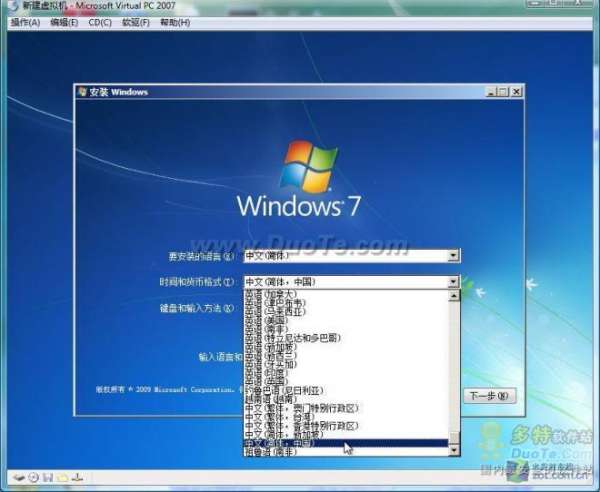Collapse the 时间和货币格式 dropdown arrow
This screenshot has width=600, height=492.
pos(453,282)
